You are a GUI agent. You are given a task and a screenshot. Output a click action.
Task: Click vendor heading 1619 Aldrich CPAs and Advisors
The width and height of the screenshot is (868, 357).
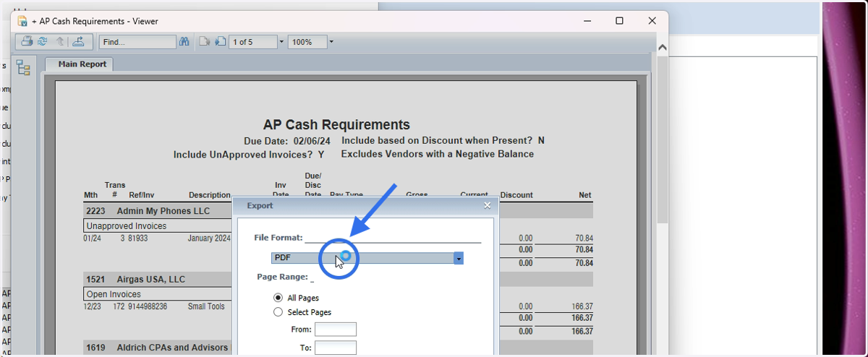157,348
